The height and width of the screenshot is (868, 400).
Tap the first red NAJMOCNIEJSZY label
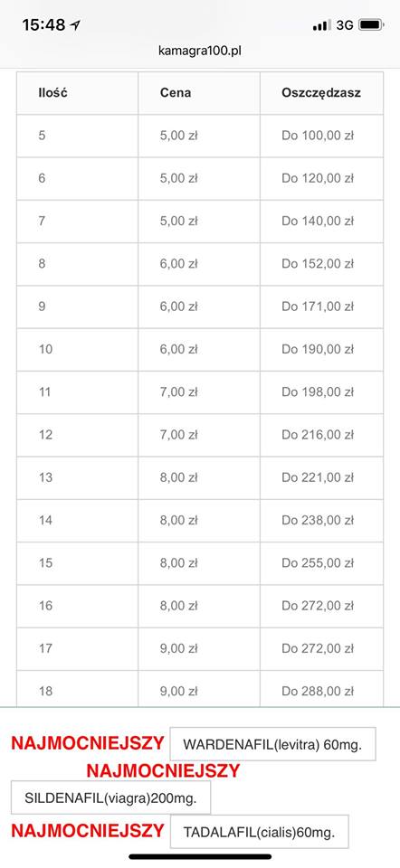click(x=88, y=743)
